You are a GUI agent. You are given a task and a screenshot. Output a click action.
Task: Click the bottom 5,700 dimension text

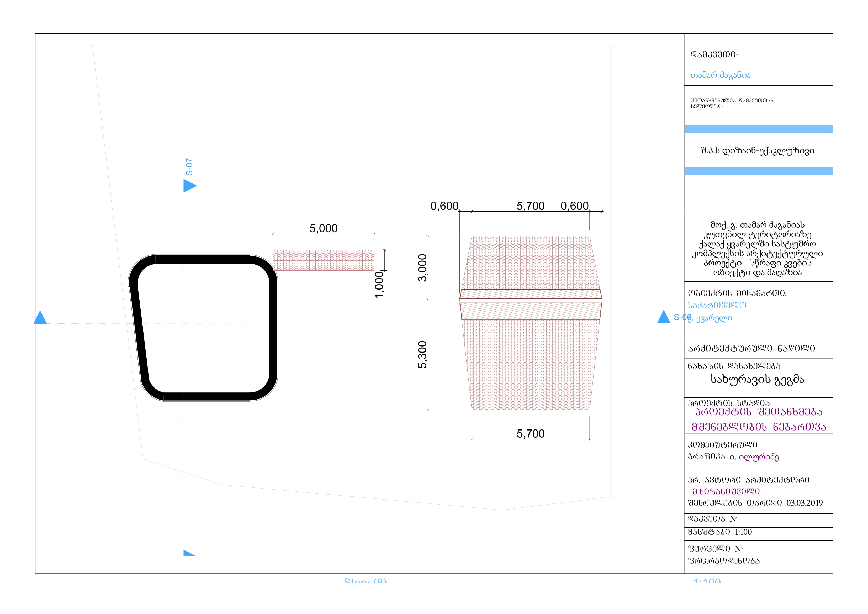click(530, 434)
